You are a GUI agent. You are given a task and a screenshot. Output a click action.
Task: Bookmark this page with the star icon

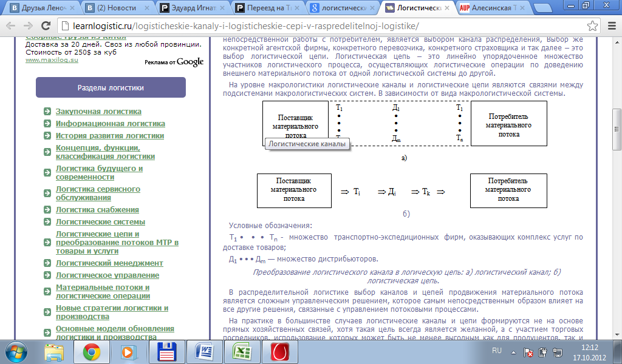point(592,26)
